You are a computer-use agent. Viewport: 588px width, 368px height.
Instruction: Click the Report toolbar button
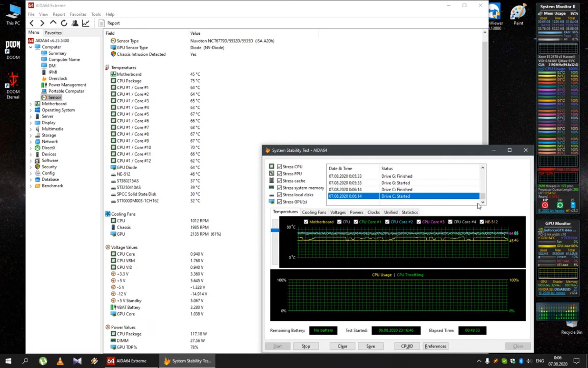click(109, 23)
